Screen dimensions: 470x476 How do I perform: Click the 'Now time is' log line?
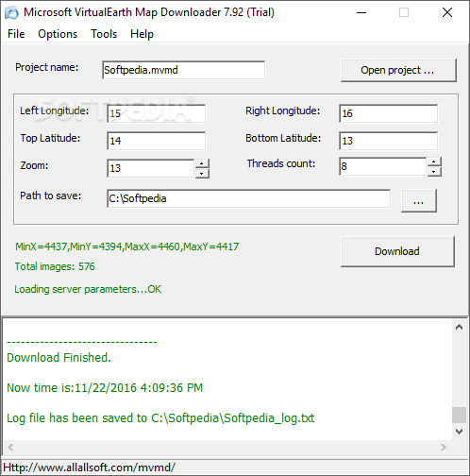click(105, 388)
